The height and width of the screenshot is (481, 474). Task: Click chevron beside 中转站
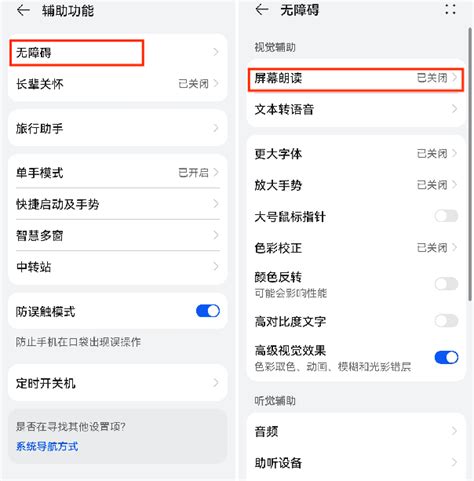click(x=216, y=266)
